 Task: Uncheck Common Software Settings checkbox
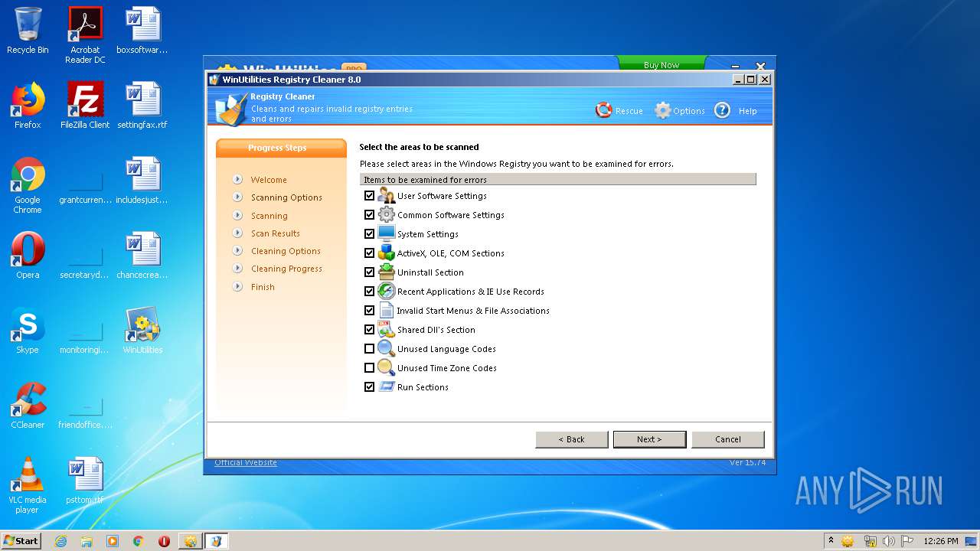click(369, 214)
